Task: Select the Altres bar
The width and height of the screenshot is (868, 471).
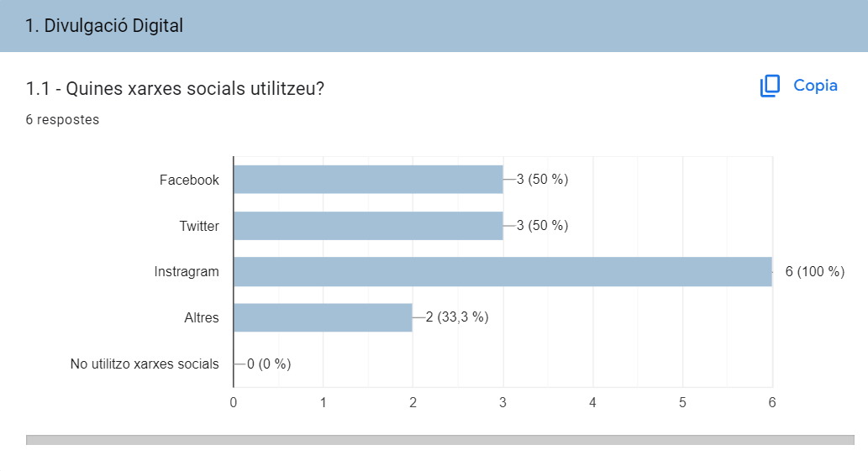Action: 323,317
